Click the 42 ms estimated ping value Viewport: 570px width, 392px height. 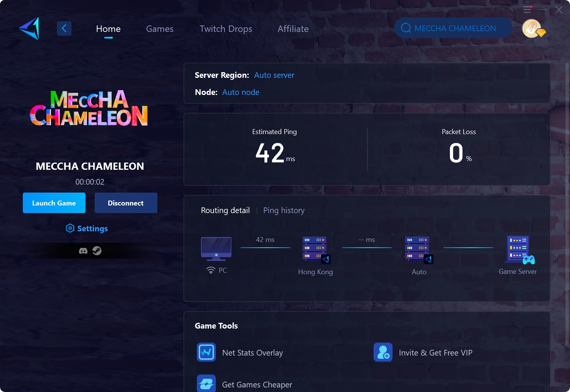point(275,153)
